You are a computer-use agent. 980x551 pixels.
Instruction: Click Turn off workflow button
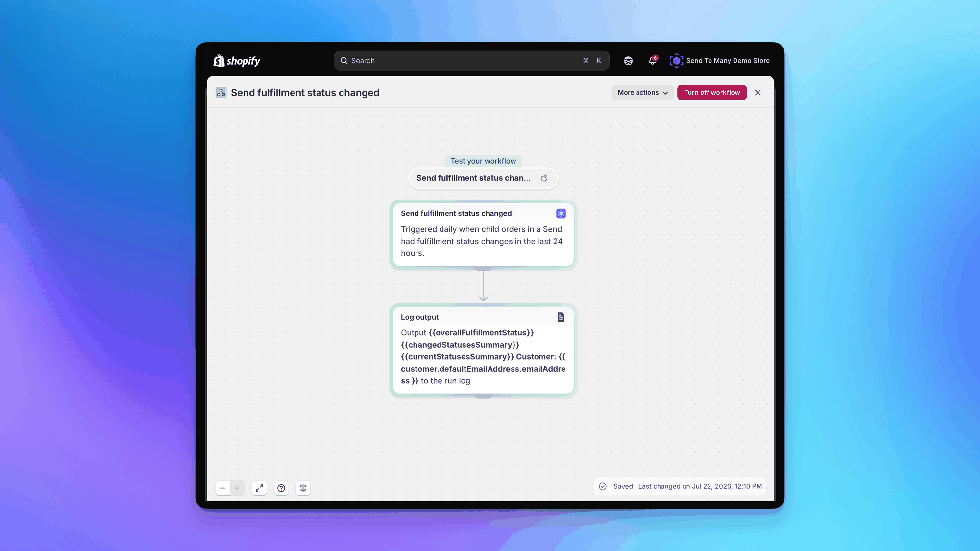(x=711, y=93)
